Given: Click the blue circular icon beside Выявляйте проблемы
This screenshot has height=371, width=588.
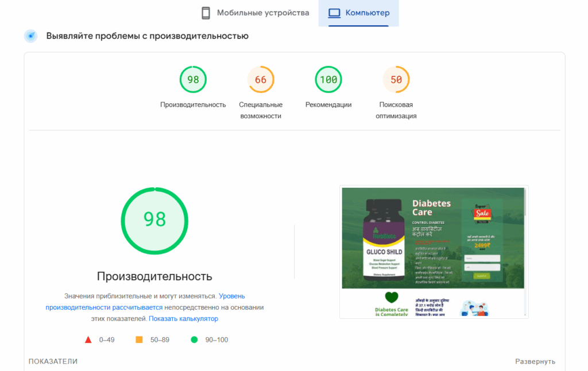Looking at the screenshot, I should [x=30, y=36].
